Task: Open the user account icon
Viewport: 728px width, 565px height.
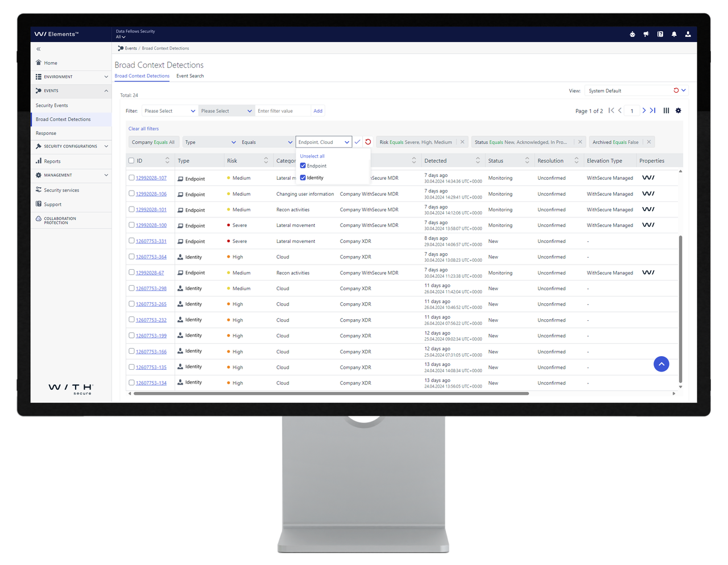Action: tap(688, 34)
